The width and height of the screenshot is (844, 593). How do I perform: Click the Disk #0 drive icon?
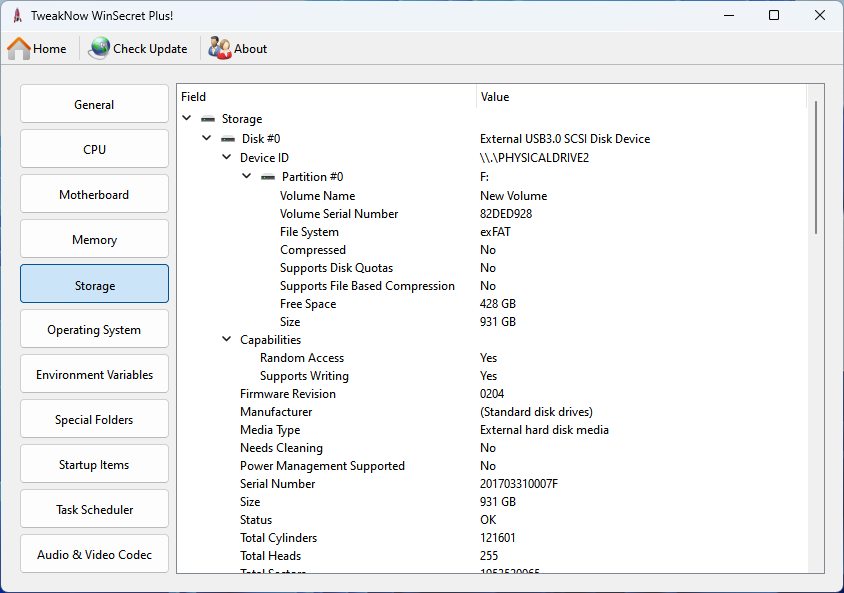coord(228,139)
